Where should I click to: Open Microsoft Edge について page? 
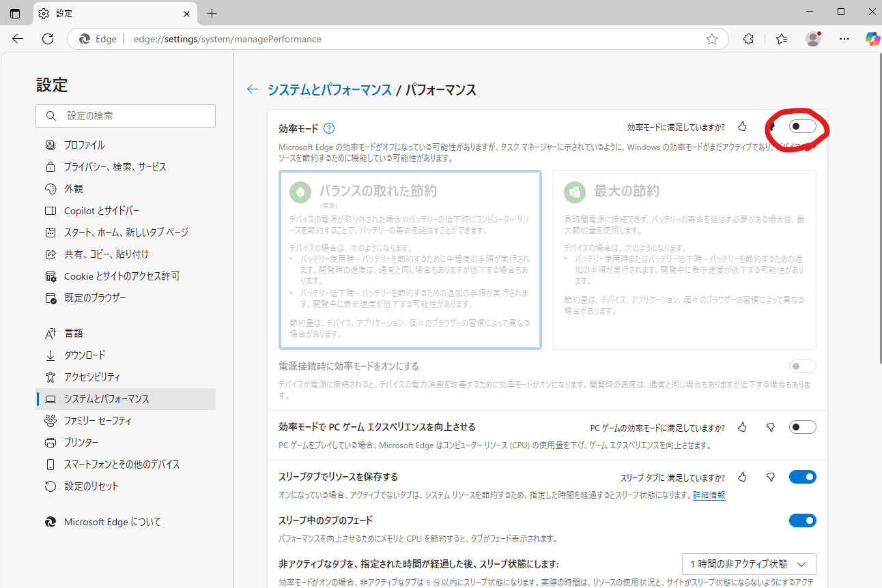click(126, 522)
